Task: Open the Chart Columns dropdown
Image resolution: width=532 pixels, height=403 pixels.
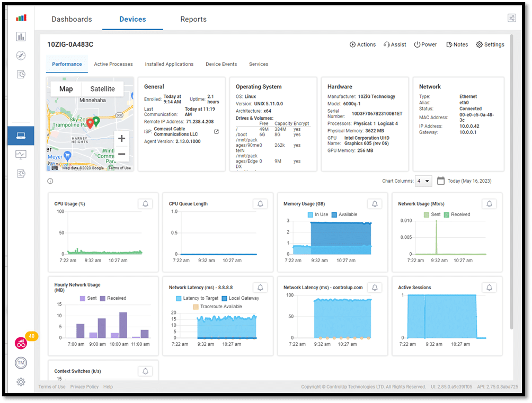Action: [424, 181]
